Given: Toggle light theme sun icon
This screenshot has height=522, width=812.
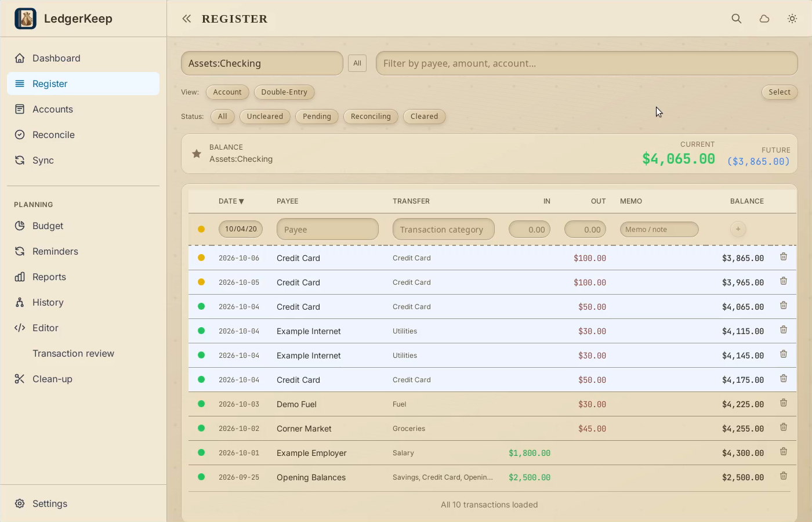Looking at the screenshot, I should pos(792,19).
